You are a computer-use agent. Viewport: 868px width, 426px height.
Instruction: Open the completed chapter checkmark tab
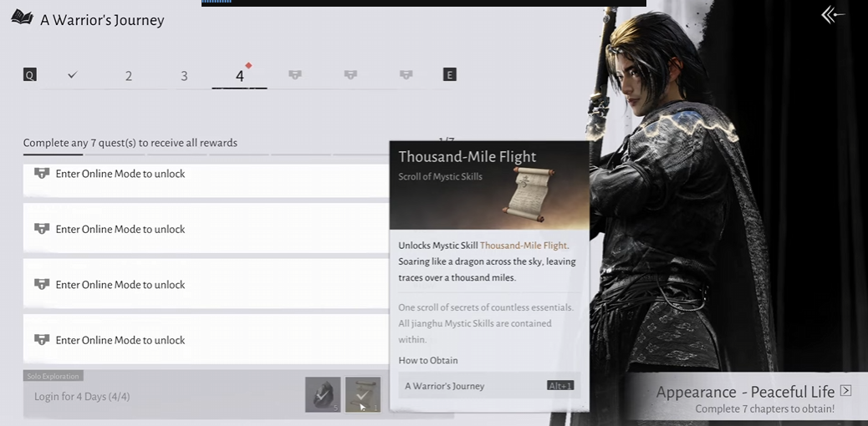(73, 75)
